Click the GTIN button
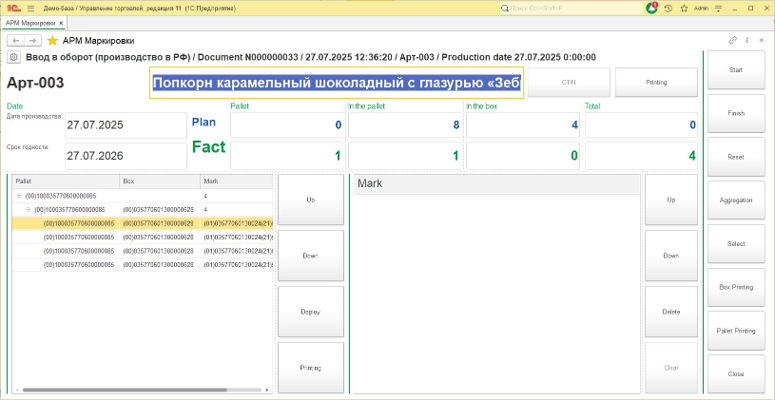The height and width of the screenshot is (400, 775). 568,83
